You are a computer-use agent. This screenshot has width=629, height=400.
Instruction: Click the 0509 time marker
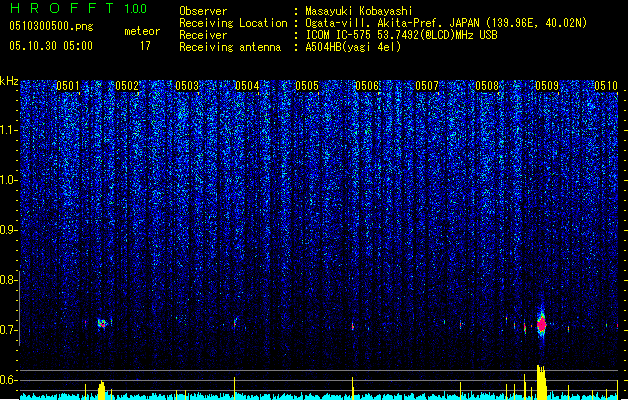(547, 85)
